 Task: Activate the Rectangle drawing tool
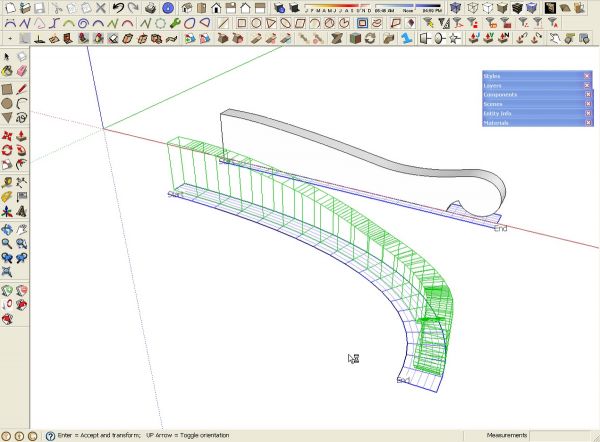(x=7, y=89)
